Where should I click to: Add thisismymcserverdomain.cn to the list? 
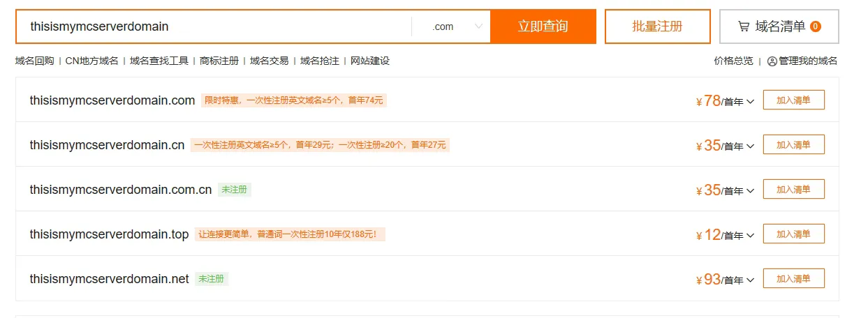793,144
